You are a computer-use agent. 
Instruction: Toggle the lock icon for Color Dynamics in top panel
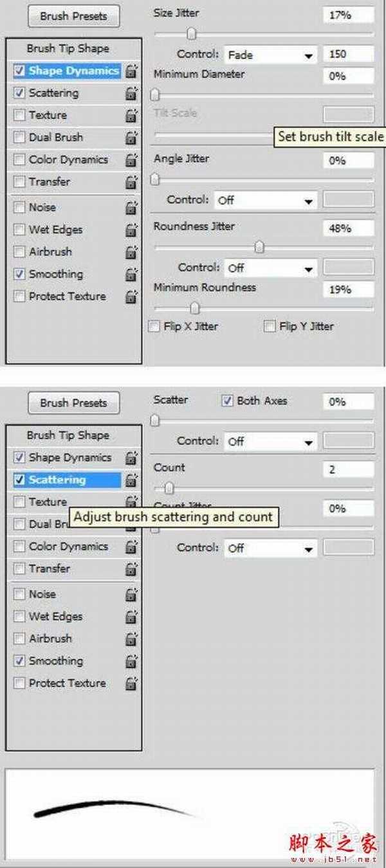coord(132,160)
